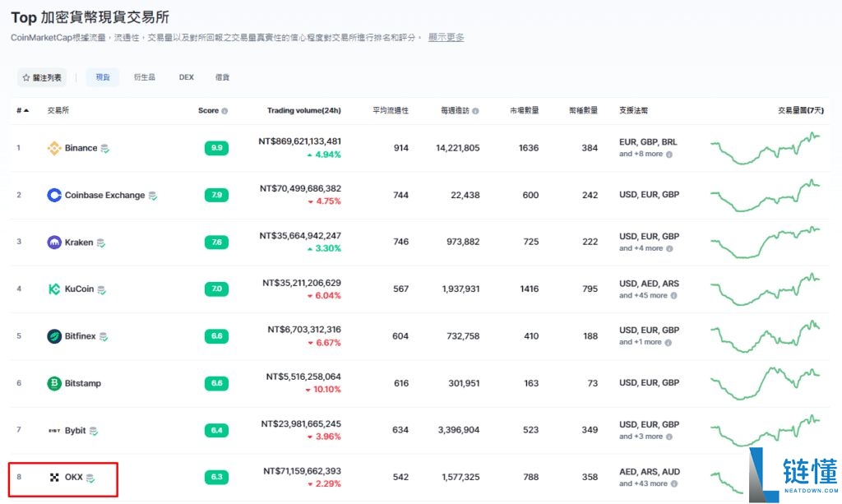Image resolution: width=842 pixels, height=504 pixels.
Task: Open the KuCoin exchange link
Action: coord(80,289)
